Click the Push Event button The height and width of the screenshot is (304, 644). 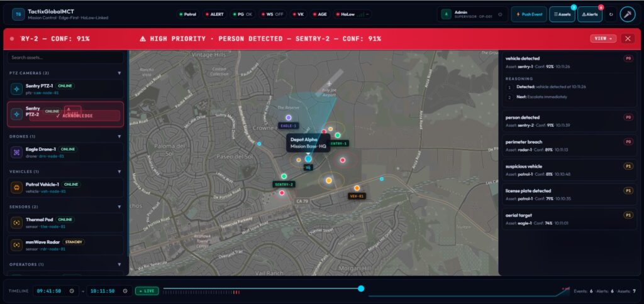click(529, 14)
